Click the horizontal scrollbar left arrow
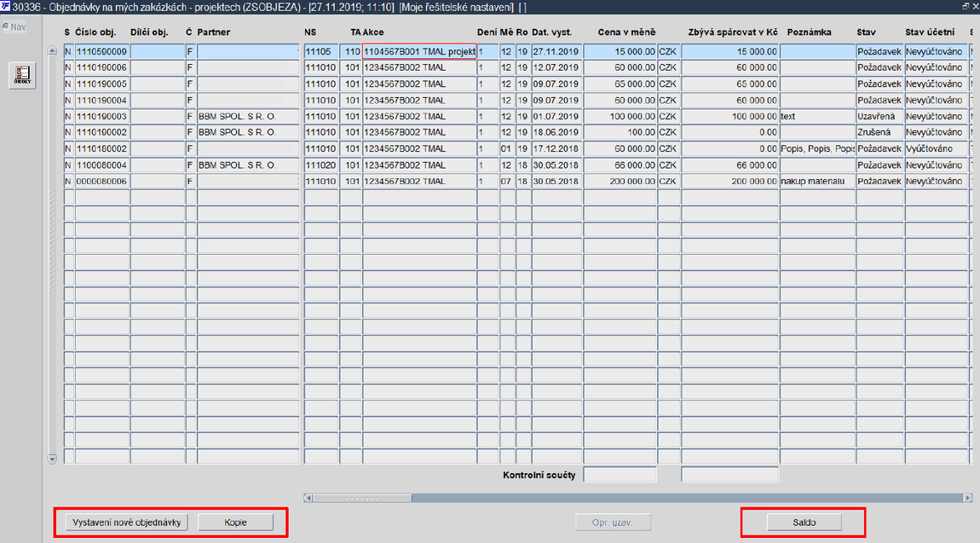This screenshot has width=980, height=543. pyautogui.click(x=308, y=498)
